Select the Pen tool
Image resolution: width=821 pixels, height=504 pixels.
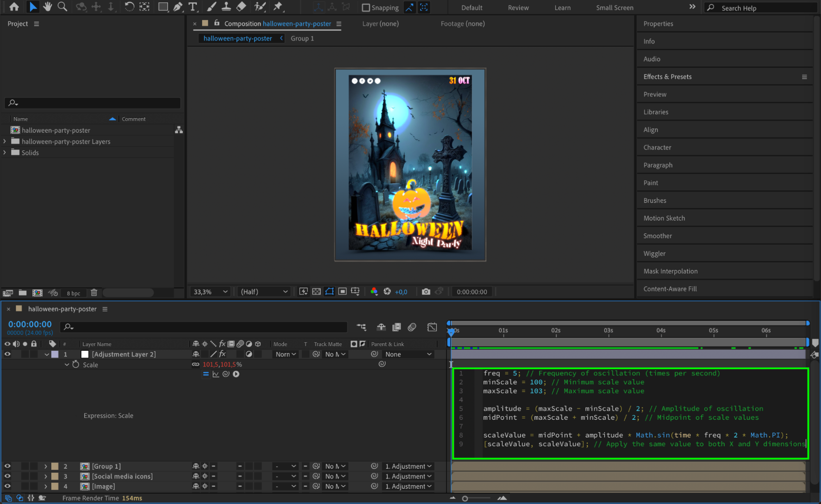(x=178, y=7)
